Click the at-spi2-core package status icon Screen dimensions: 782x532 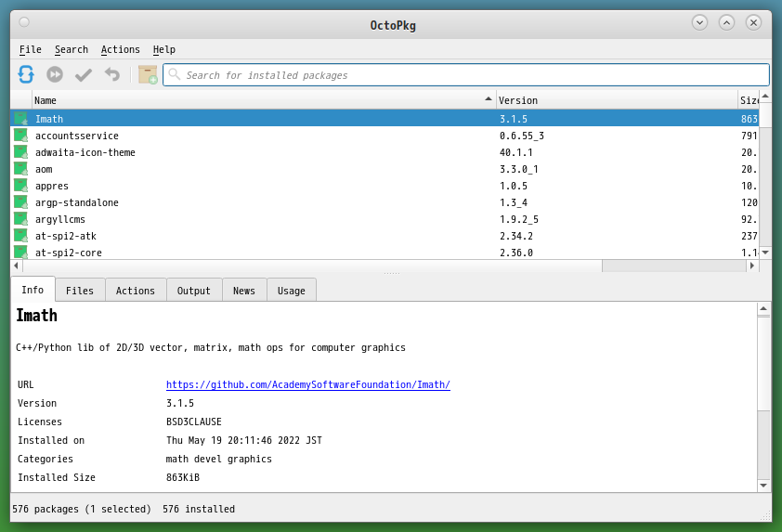(21, 252)
